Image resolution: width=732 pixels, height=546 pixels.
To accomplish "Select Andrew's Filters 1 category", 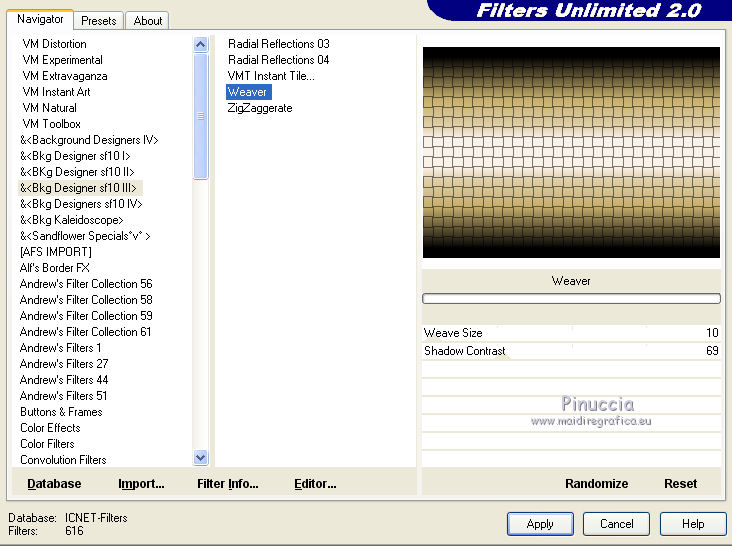I will pos(60,348).
